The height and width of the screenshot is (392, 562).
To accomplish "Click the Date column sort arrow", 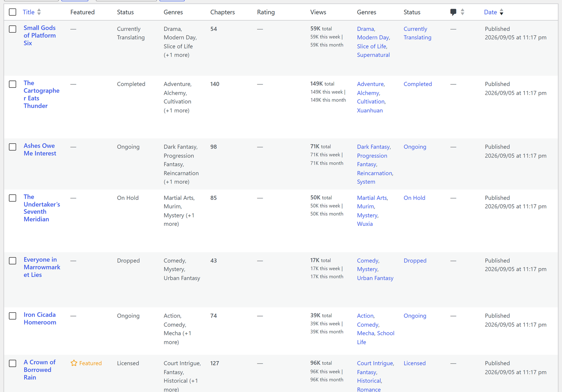I will pos(502,12).
